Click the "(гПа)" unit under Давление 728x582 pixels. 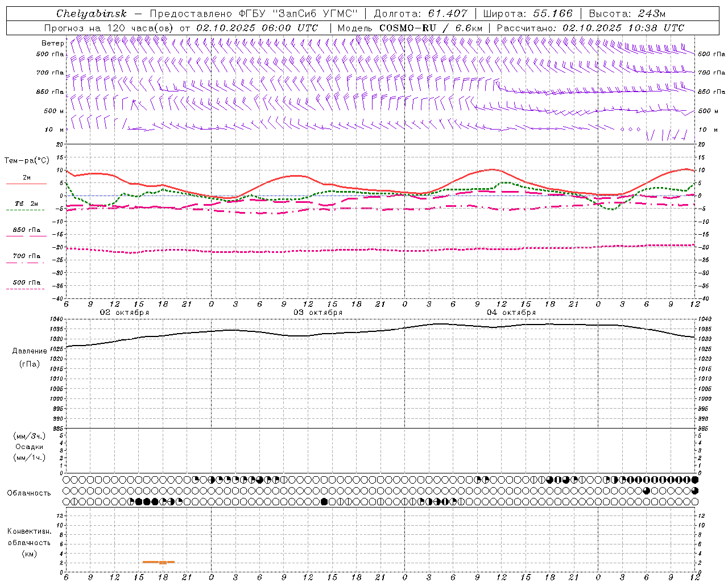coord(30,364)
